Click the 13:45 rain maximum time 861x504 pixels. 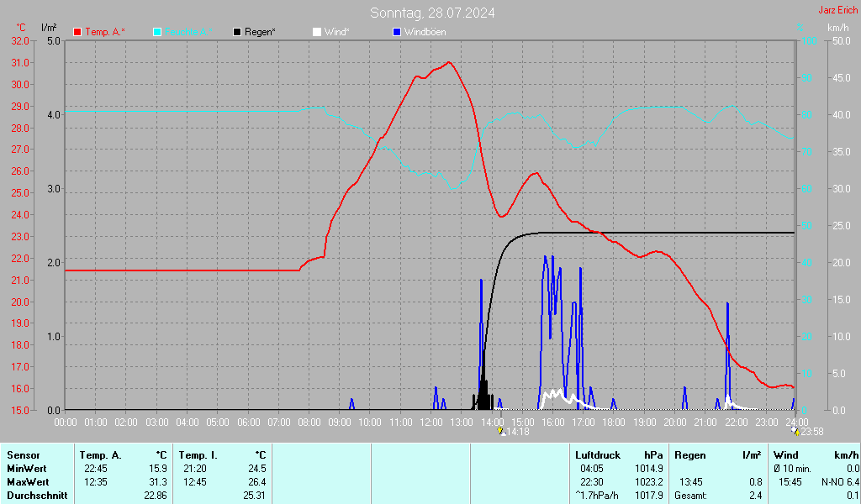pyautogui.click(x=691, y=482)
